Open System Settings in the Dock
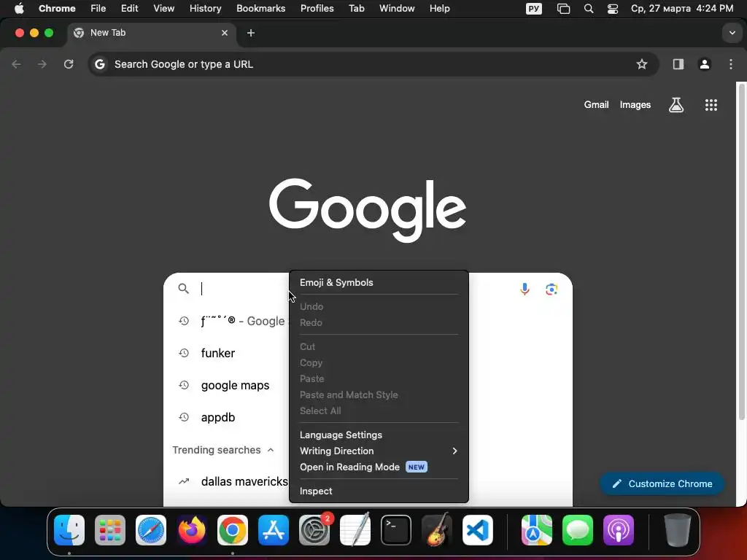This screenshot has height=560, width=747. [x=314, y=530]
